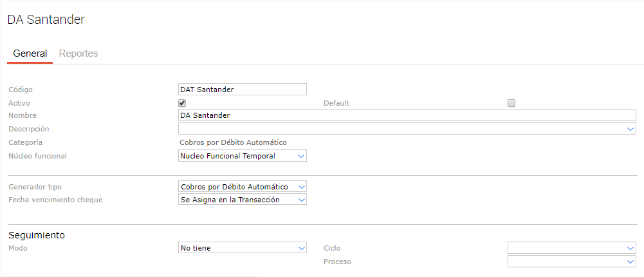Screen dimensions: 644x277
Task: Click the Descripción label
Action: tap(28, 129)
